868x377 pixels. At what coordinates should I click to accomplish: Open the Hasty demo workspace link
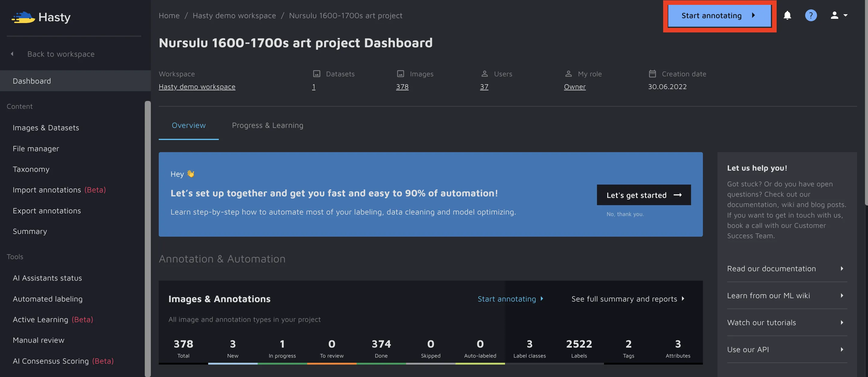pos(197,87)
